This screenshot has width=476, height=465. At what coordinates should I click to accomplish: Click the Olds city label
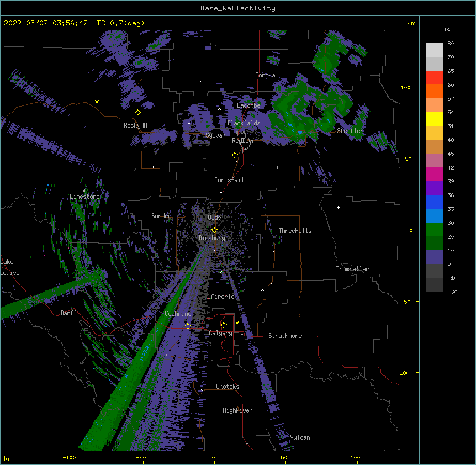(x=214, y=218)
